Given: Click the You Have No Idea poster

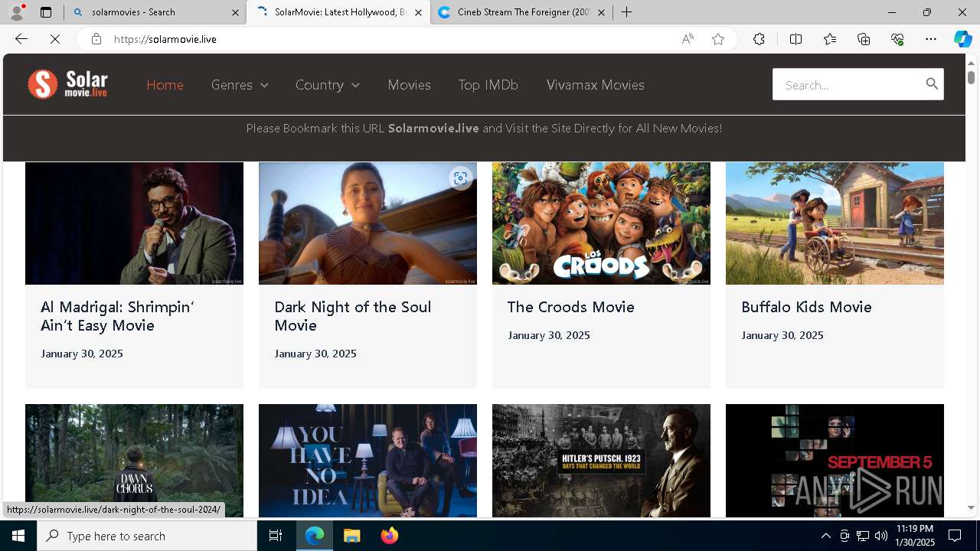Looking at the screenshot, I should tap(367, 461).
